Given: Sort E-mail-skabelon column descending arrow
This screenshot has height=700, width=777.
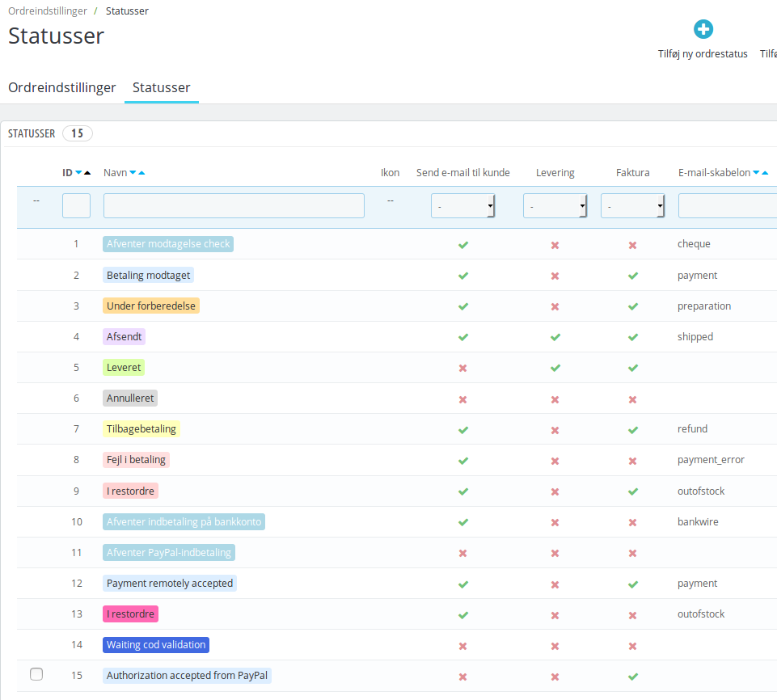Looking at the screenshot, I should click(756, 172).
